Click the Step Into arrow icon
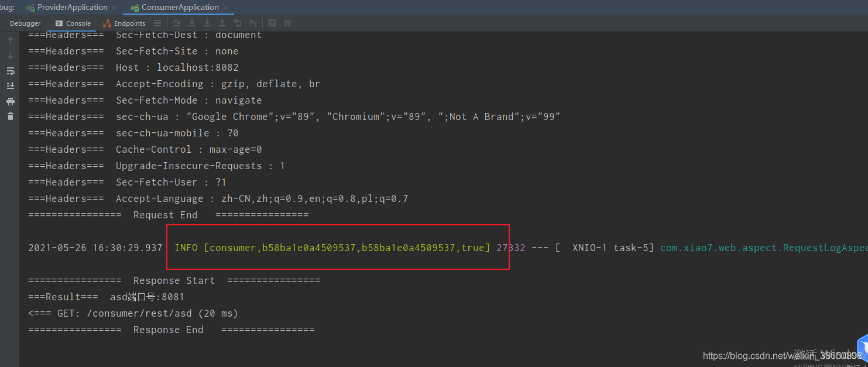 pyautogui.click(x=207, y=23)
